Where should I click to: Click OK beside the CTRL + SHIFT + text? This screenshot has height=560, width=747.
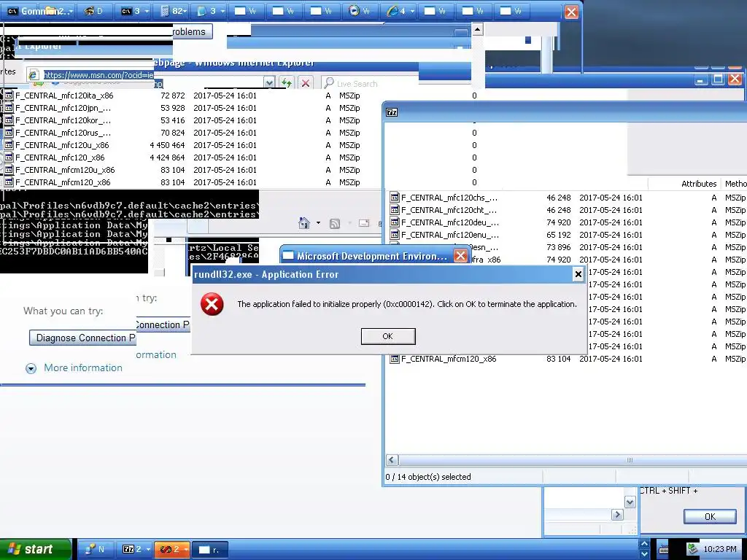pos(709,517)
